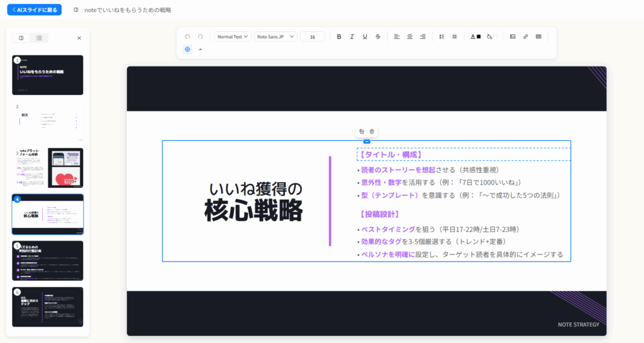Toggle italic text style
The width and height of the screenshot is (644, 343).
[x=352, y=36]
